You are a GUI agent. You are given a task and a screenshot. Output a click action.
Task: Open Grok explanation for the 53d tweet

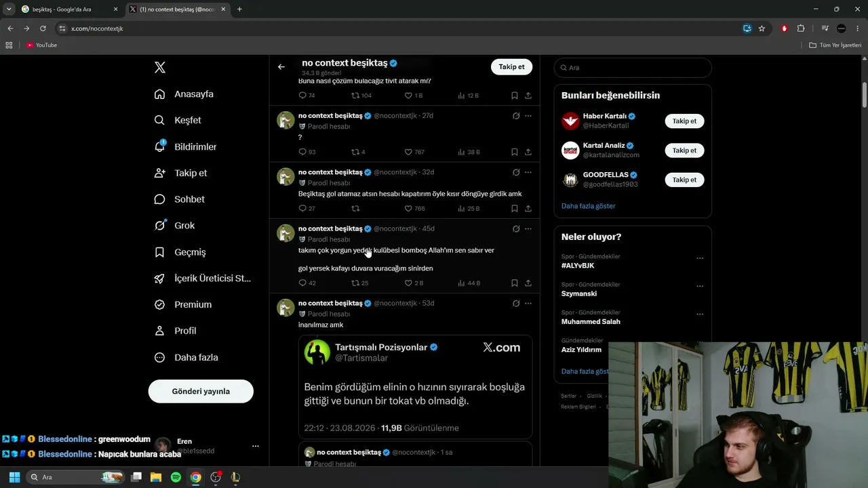[516, 303]
